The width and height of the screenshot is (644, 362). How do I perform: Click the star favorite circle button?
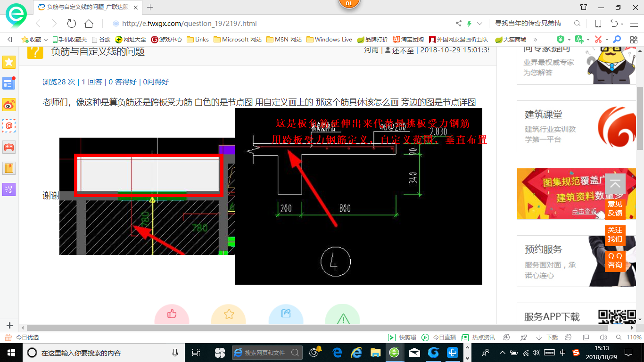pyautogui.click(x=229, y=315)
